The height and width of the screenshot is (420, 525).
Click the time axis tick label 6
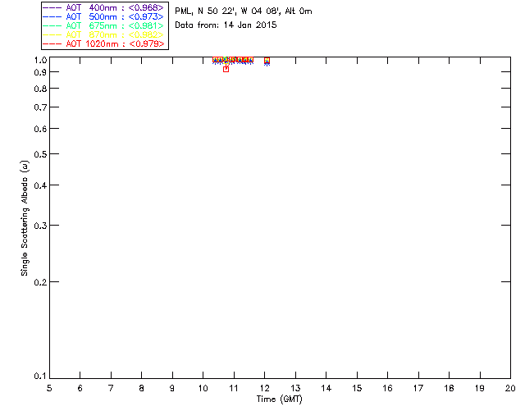click(x=80, y=388)
